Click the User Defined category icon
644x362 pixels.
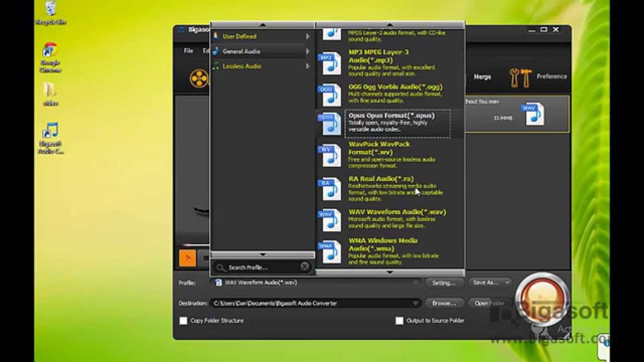point(216,36)
